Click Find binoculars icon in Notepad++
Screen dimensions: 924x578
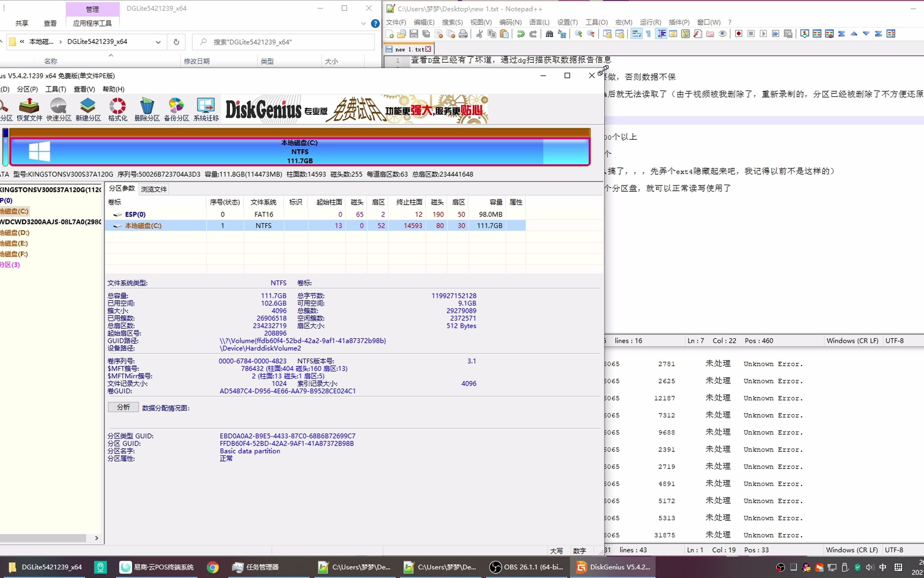(x=549, y=34)
